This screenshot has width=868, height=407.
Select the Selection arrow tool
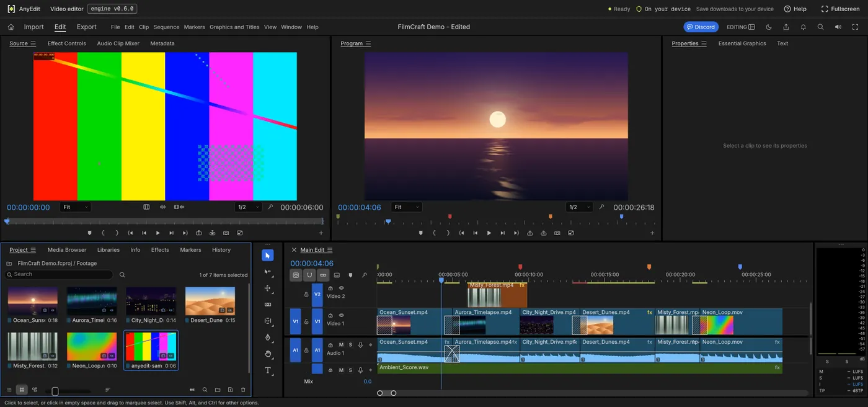pos(268,256)
